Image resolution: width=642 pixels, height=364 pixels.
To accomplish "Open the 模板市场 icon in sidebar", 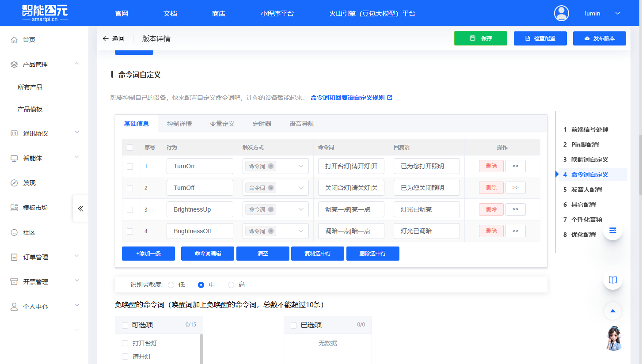I will 13,207.
